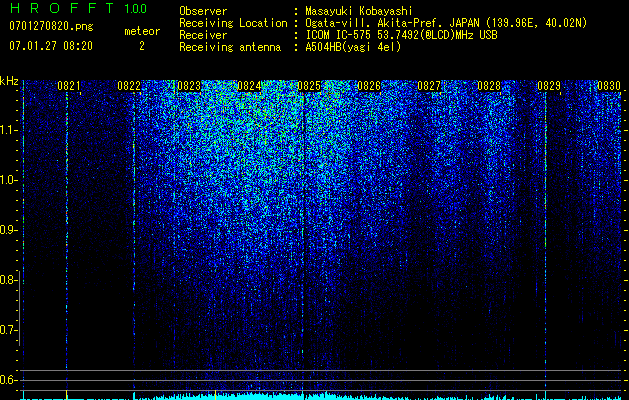Click the 0.6 kHz frequency axis label
Image resolution: width=629 pixels, height=400 pixels.
pos(8,380)
